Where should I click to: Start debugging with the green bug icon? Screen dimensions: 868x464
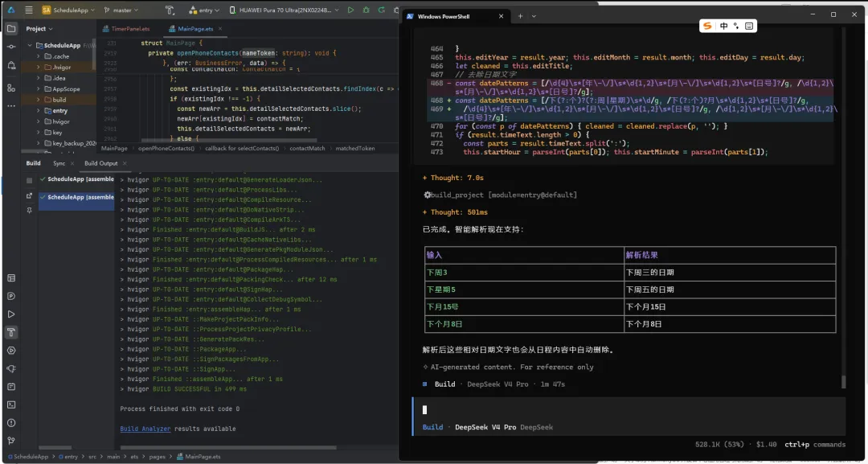[366, 10]
